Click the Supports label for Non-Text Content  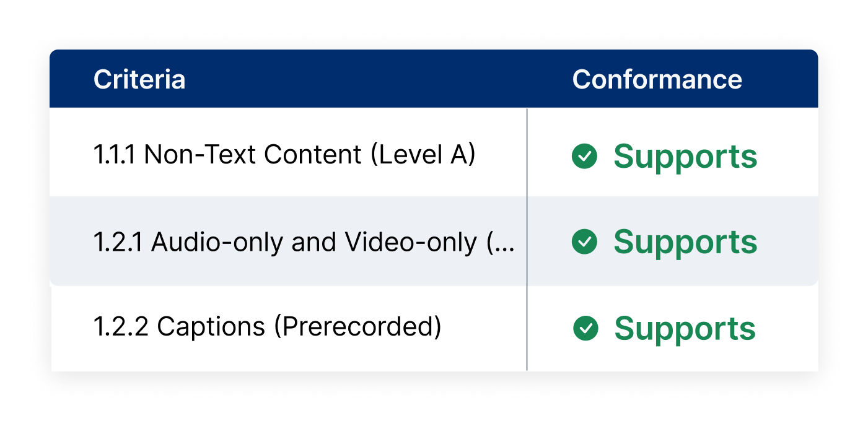tap(685, 157)
